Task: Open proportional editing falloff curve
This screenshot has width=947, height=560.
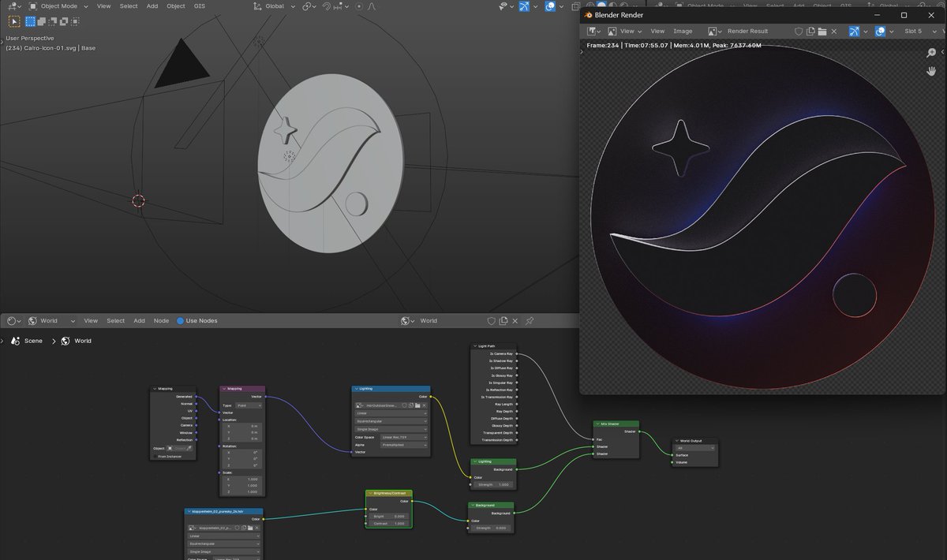Action: 372,6
